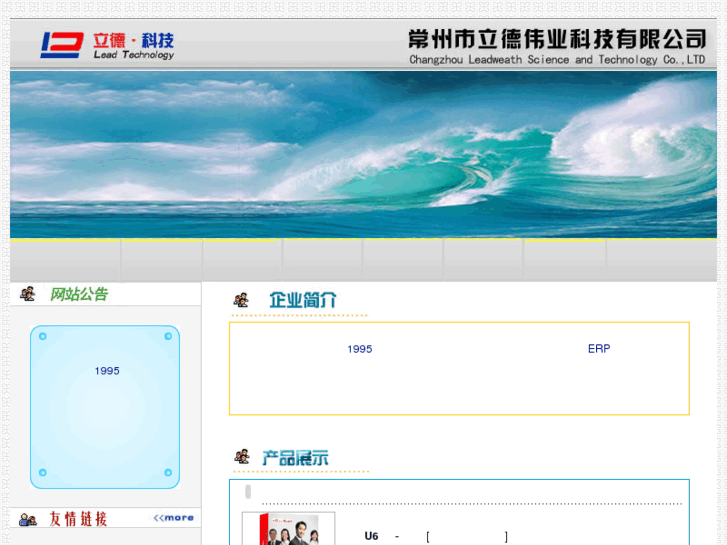Click the 常州市立德伟业科技有限公司 company title
The width and height of the screenshot is (727, 545).
pos(557,39)
